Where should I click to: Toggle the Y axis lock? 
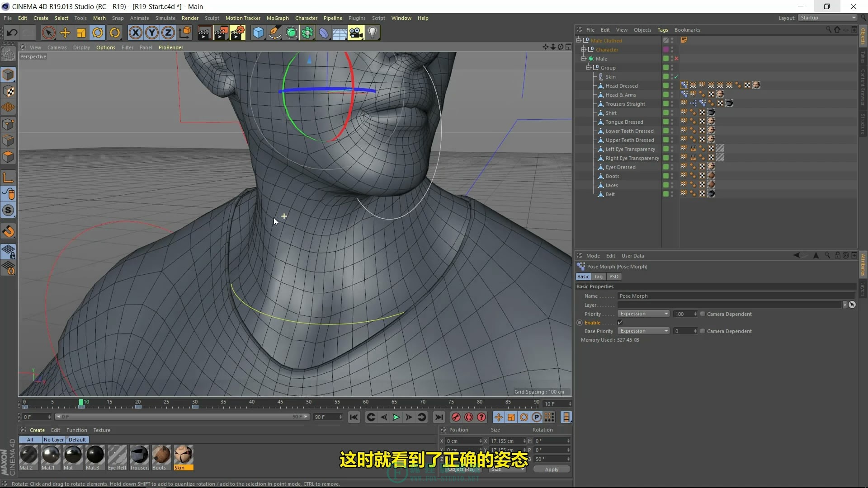pos(152,33)
